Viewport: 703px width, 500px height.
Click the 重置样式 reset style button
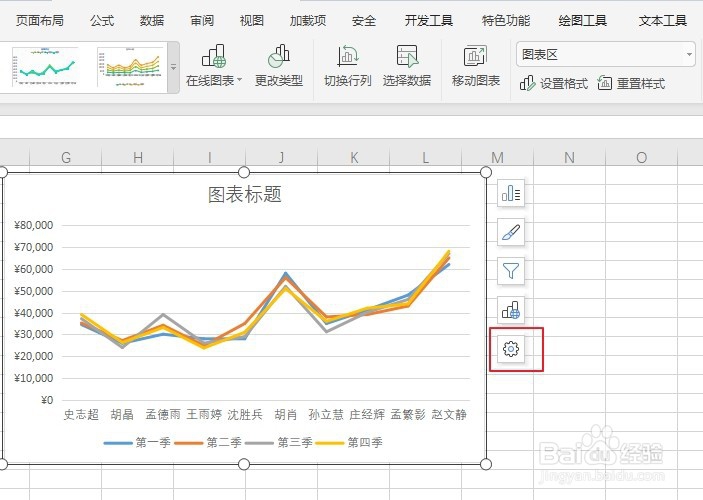(x=631, y=83)
